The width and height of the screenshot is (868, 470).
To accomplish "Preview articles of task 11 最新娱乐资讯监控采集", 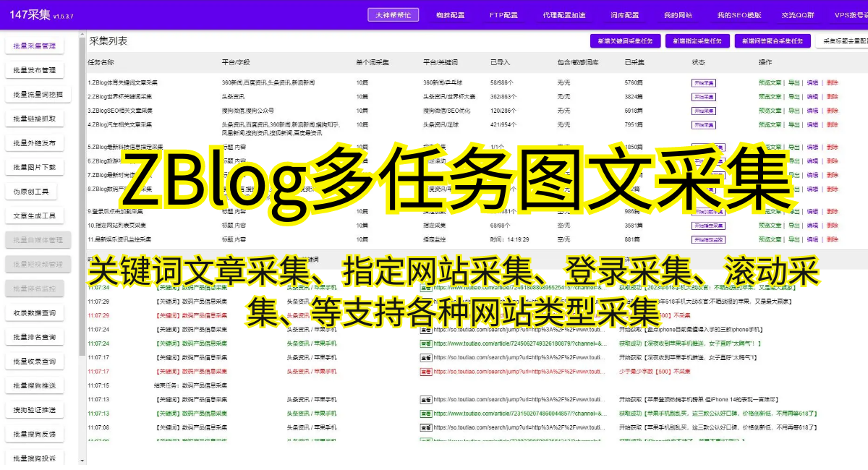I will click(770, 239).
